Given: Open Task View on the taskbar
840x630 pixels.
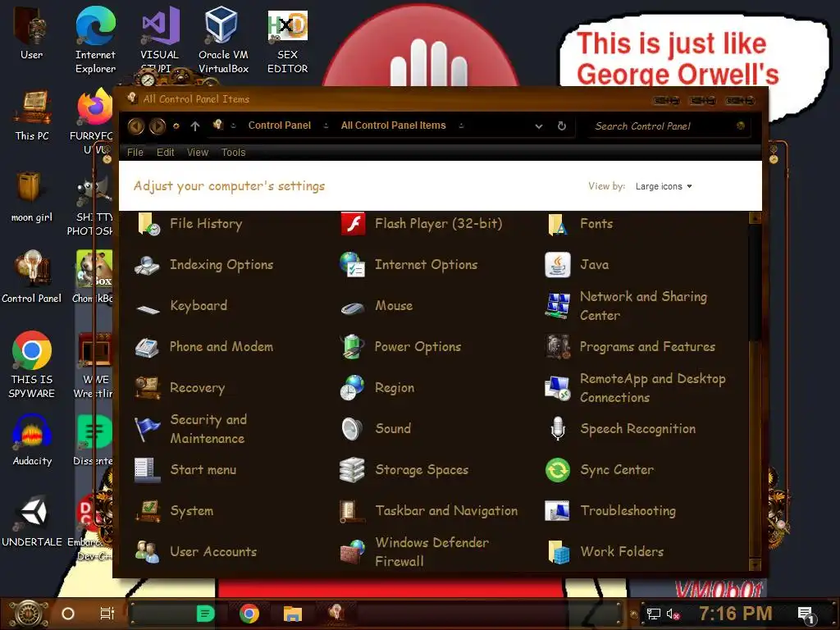Looking at the screenshot, I should point(107,614).
